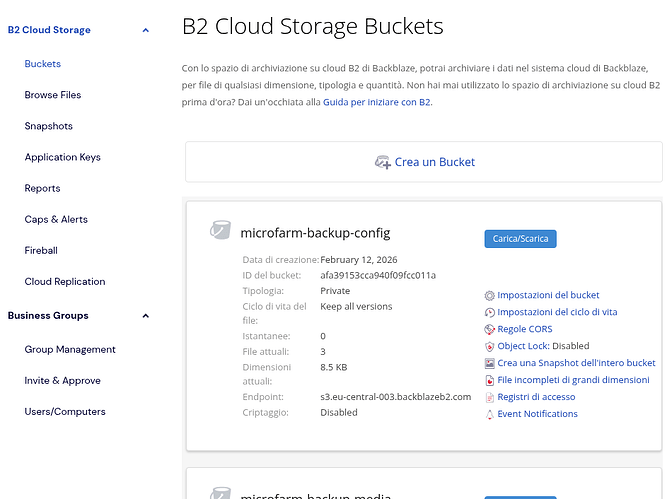Screen dimensions: 667x499
Task: Open the Regole CORS link
Action: pyautogui.click(x=524, y=329)
